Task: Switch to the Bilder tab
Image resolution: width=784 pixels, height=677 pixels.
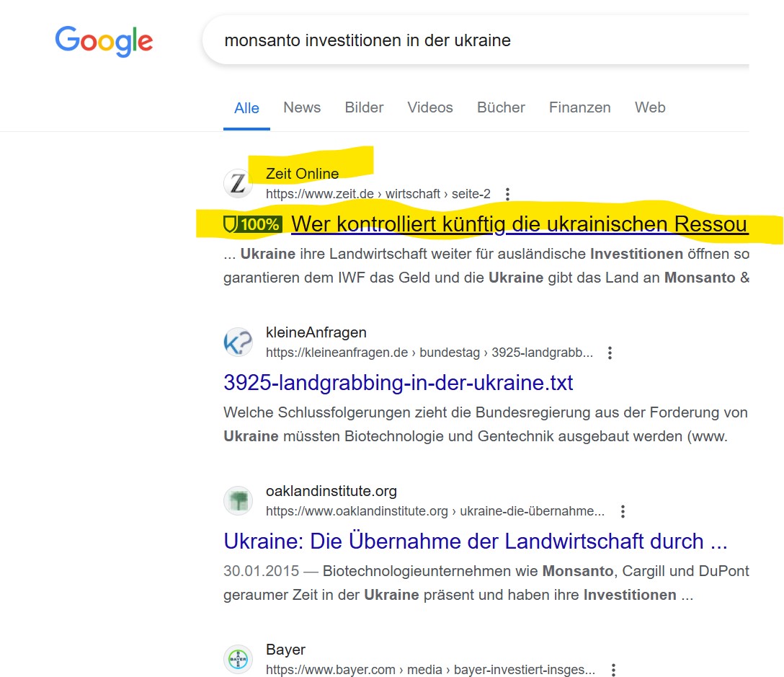Action: click(x=364, y=107)
